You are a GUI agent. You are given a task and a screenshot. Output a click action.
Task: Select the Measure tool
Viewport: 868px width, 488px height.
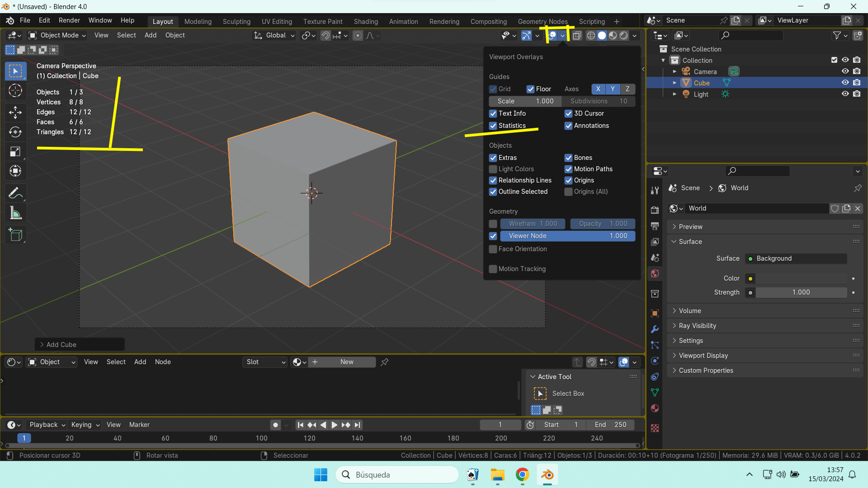click(x=15, y=213)
